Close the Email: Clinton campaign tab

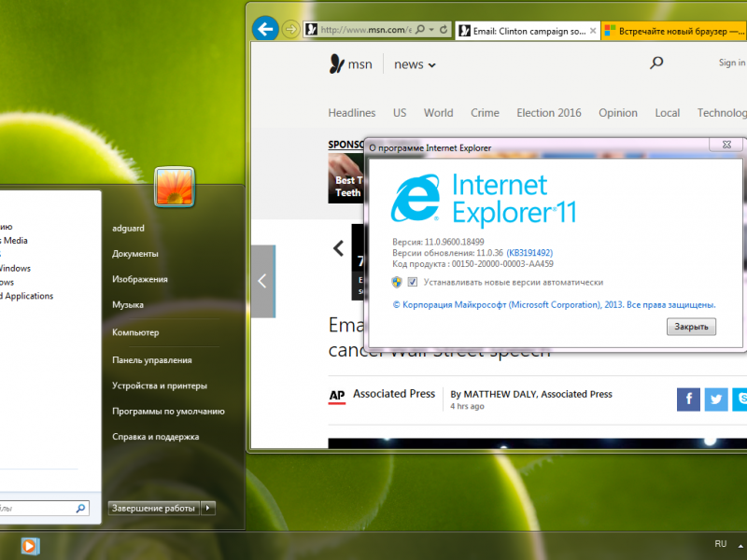click(593, 31)
